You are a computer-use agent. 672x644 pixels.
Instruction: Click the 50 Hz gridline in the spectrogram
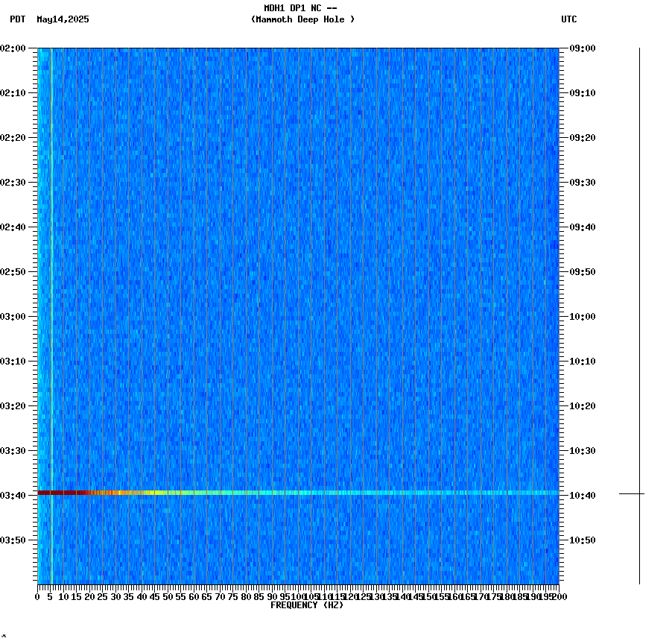pyautogui.click(x=169, y=298)
